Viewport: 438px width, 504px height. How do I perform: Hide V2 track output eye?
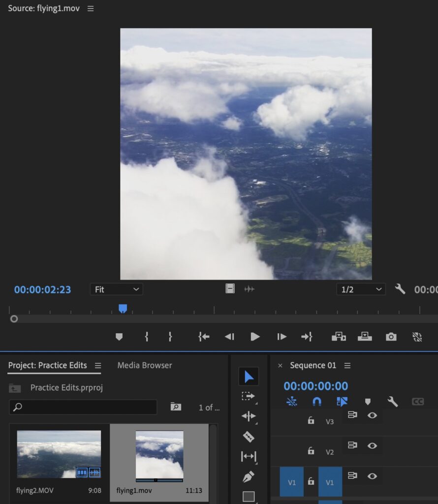(x=372, y=445)
